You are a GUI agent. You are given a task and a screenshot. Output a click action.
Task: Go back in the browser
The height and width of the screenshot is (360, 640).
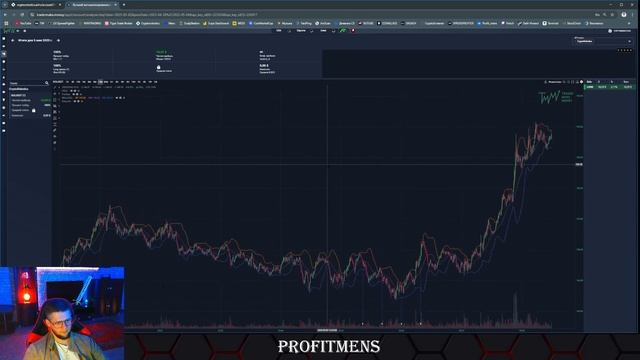[x=5, y=14]
